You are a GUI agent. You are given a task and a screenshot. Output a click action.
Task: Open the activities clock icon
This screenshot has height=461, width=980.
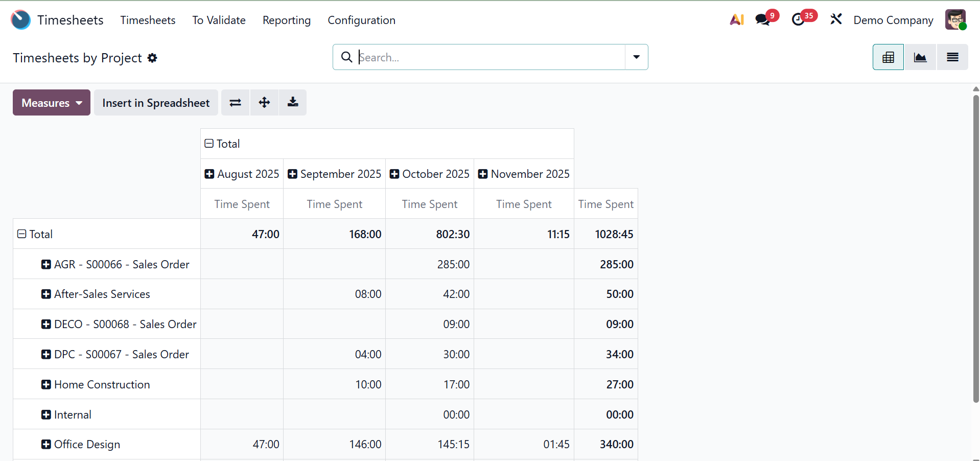click(x=798, y=20)
